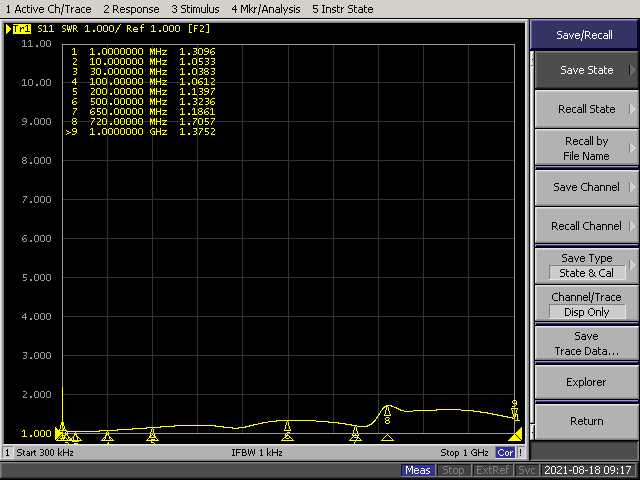Click active marker 9 readout row 1.3752
This screenshot has width=640, height=480.
141,132
